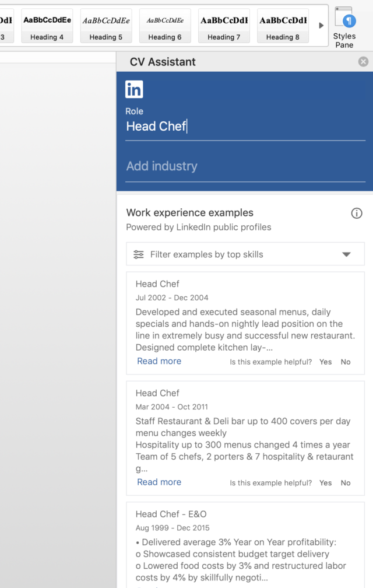Image resolution: width=373 pixels, height=588 pixels.
Task: Click the LinkedIn logo icon
Action: (x=134, y=89)
